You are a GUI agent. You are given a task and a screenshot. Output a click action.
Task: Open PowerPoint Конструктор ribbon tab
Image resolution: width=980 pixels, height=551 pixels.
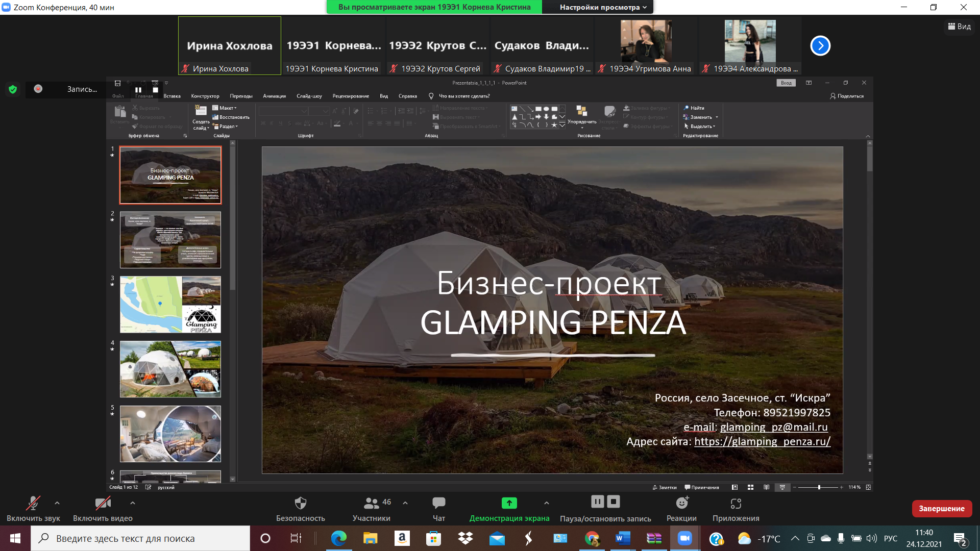[205, 96]
